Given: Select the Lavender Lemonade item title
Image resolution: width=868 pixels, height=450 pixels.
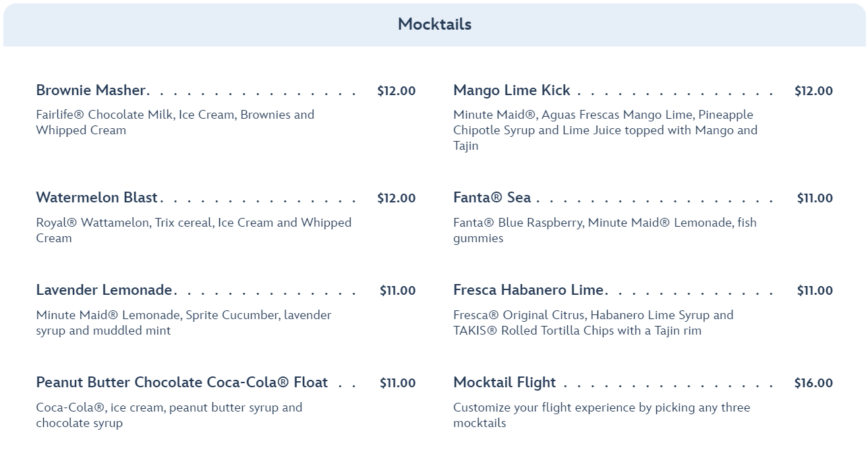Looking at the screenshot, I should (x=104, y=290).
